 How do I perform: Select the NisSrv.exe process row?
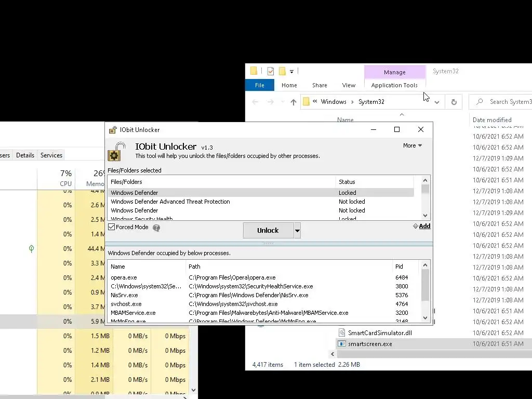point(264,295)
